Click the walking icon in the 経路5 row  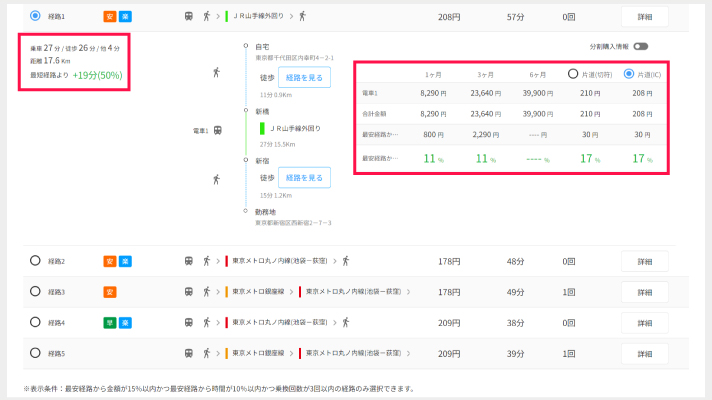tap(206, 354)
